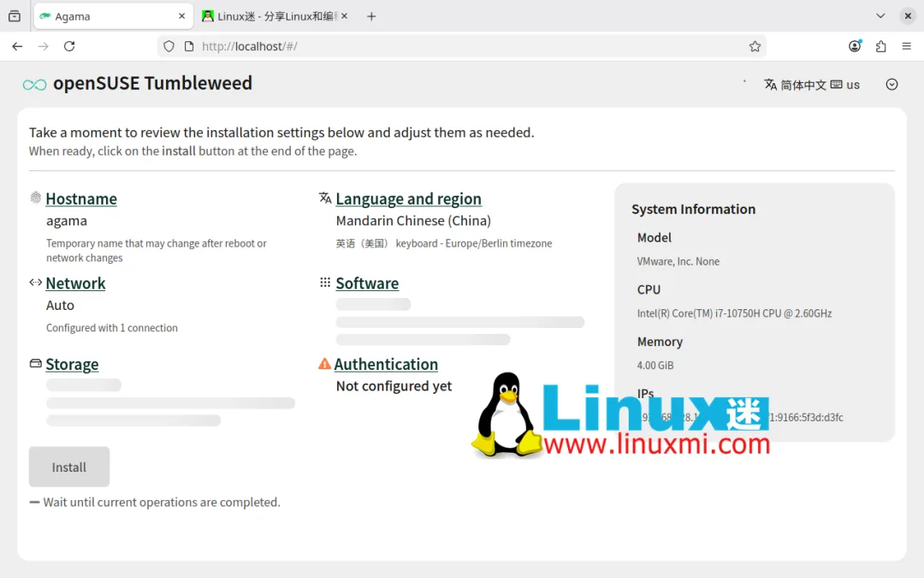Open the Storage settings link
The width and height of the screenshot is (924, 578).
72,365
